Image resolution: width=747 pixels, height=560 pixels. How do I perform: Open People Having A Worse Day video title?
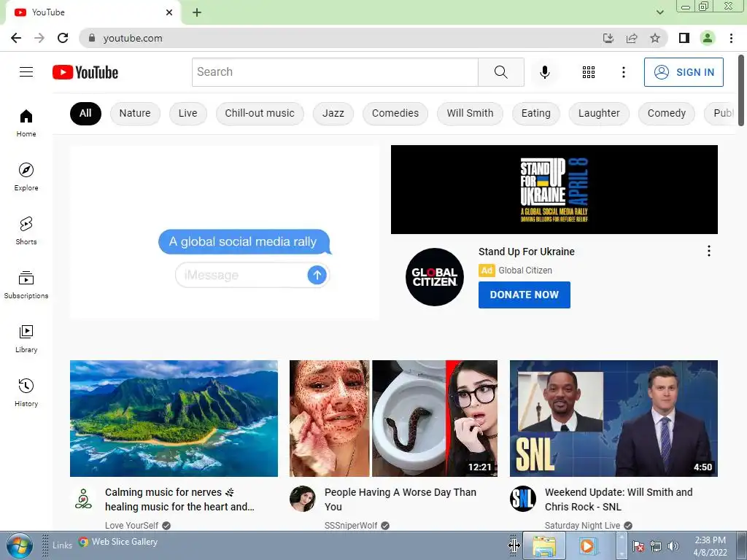(400, 499)
